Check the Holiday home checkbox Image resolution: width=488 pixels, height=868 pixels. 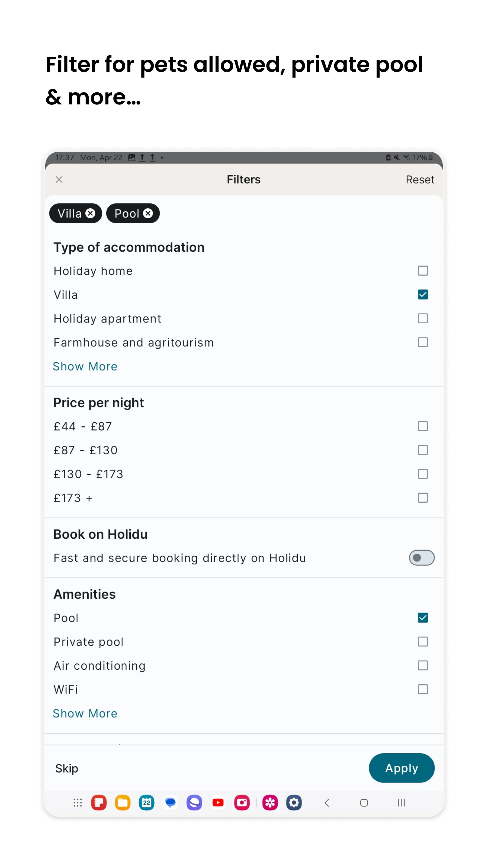click(x=422, y=271)
